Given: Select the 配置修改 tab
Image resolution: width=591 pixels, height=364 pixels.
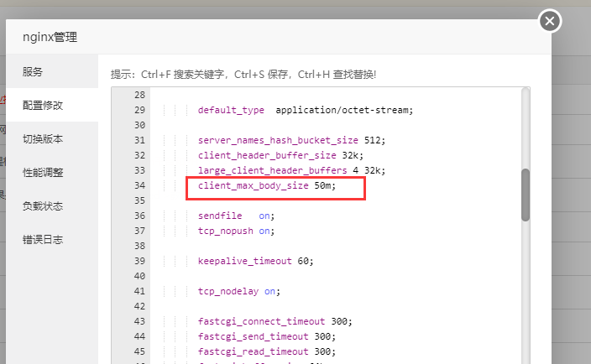Looking at the screenshot, I should (x=52, y=105).
